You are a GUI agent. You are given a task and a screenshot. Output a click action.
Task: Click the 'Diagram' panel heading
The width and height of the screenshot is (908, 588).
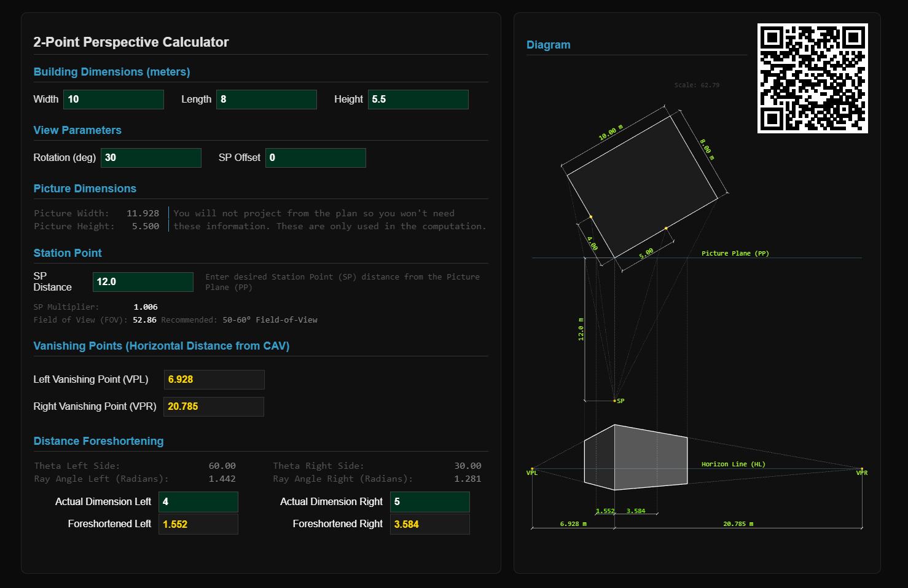point(549,45)
